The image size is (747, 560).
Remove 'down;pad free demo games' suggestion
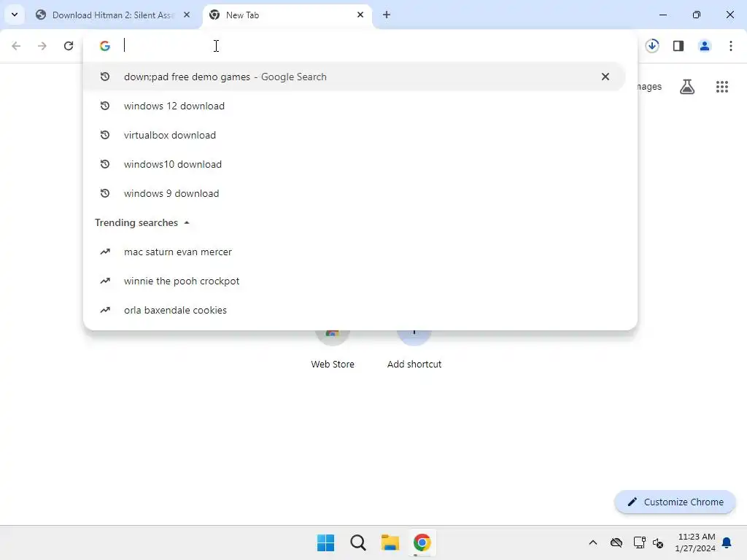pos(605,77)
